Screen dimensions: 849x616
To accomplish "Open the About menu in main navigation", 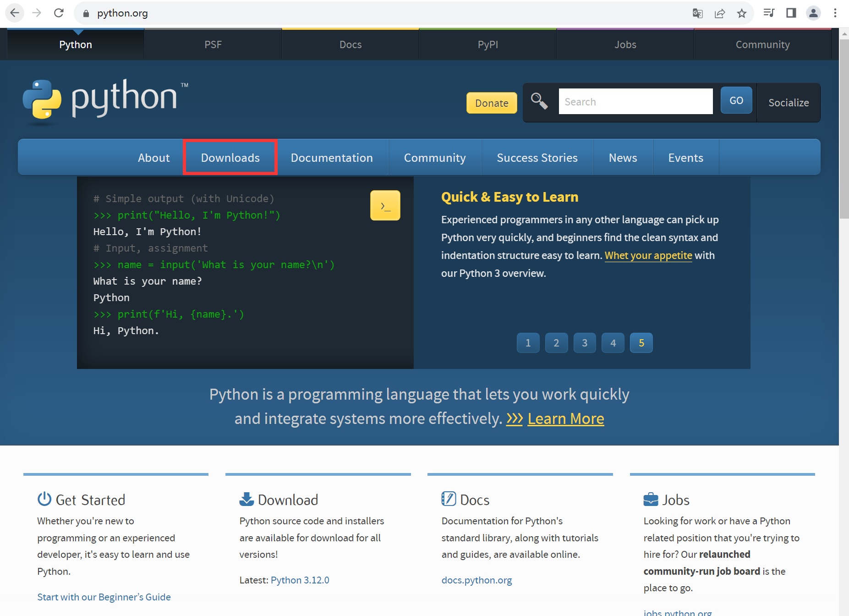I will tap(153, 158).
